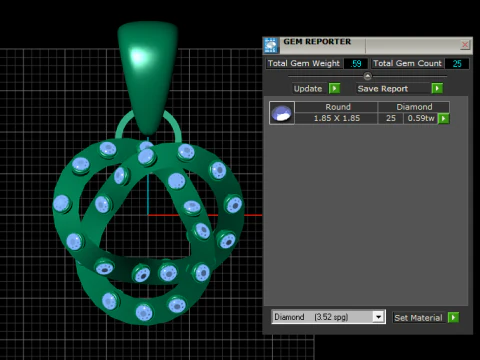The width and height of the screenshot is (480, 360).
Task: Select the green pendant bail in viewport
Action: (x=148, y=77)
